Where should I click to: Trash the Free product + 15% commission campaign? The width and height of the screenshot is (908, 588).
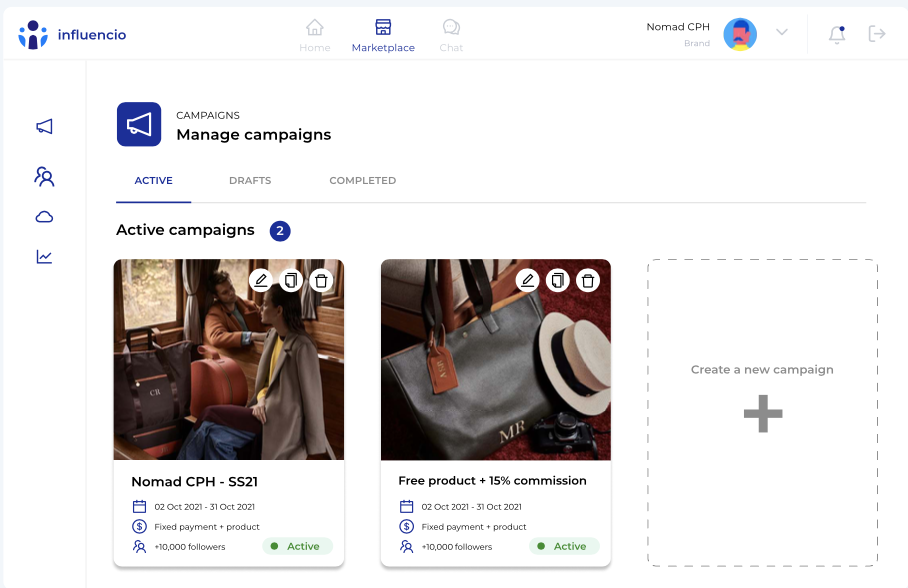pos(588,280)
